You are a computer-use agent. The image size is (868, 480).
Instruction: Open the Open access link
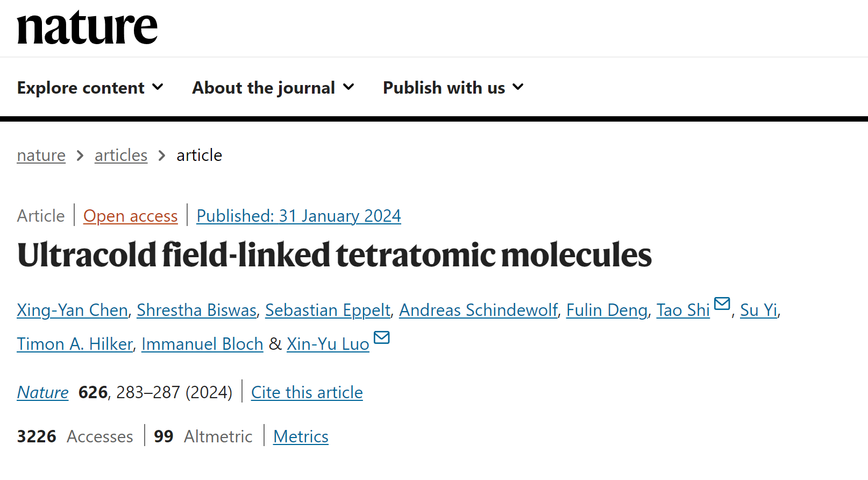point(130,216)
